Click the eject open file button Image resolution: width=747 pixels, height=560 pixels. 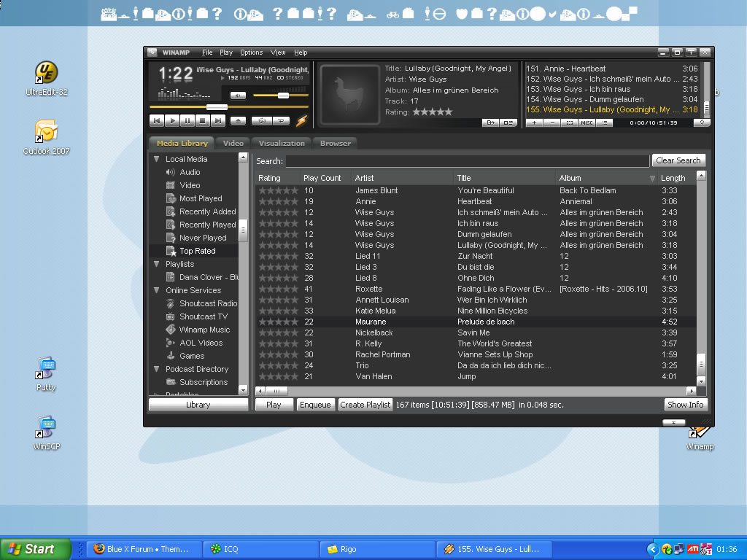[239, 121]
